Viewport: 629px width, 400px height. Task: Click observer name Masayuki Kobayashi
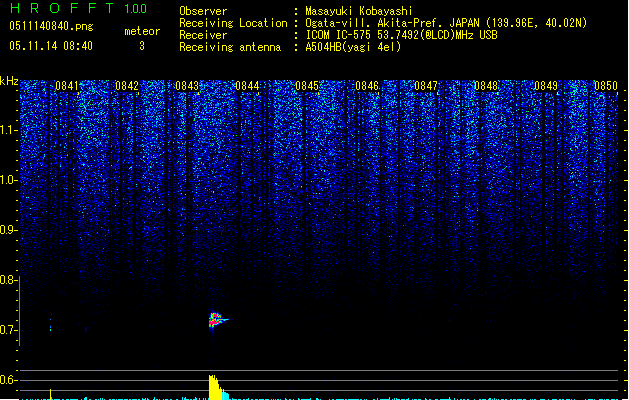click(359, 11)
